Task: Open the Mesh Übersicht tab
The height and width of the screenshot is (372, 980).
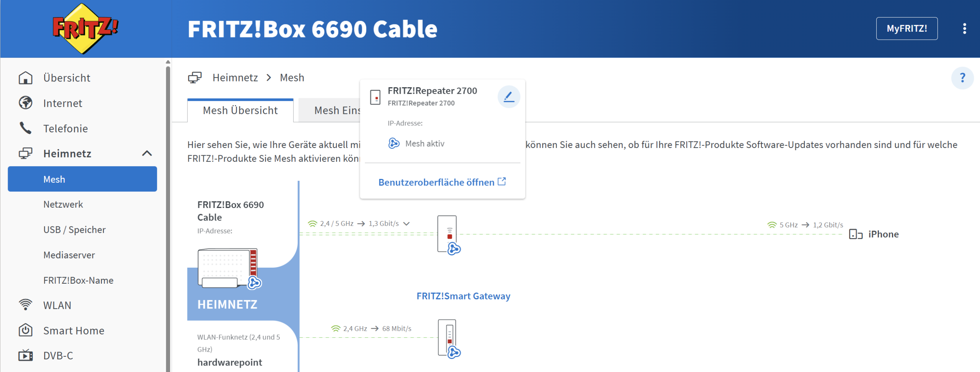Action: [x=240, y=110]
